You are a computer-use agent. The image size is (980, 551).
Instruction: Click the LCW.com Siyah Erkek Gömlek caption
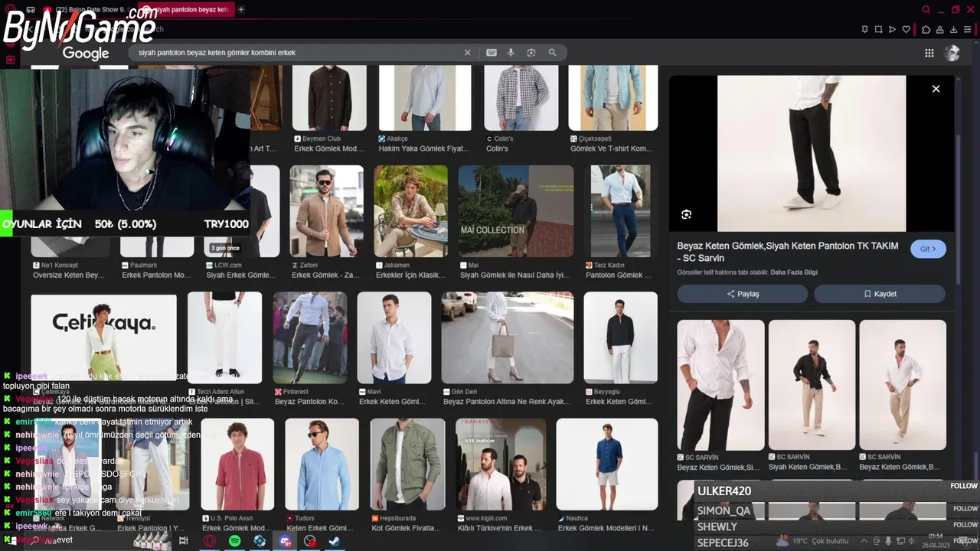coord(240,275)
